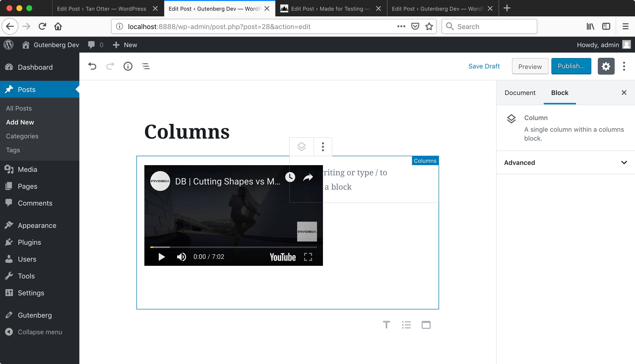This screenshot has height=364, width=635.
Task: Open Settings sidebar menu
Action: click(x=39, y=293)
